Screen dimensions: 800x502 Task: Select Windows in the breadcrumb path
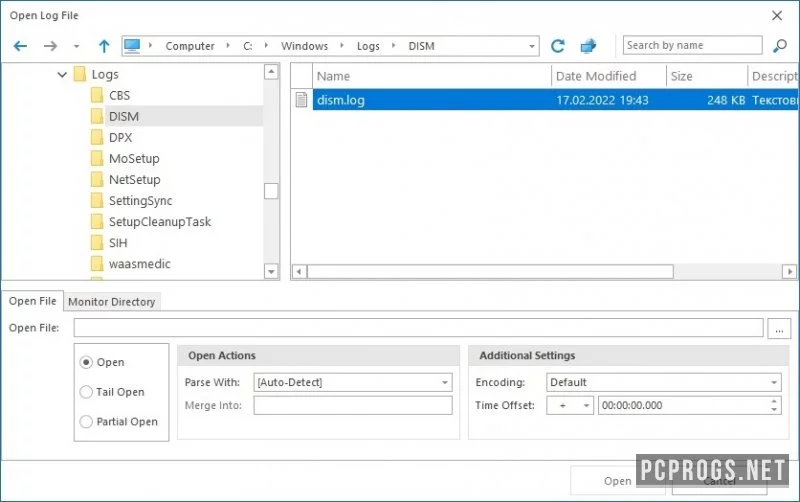305,46
